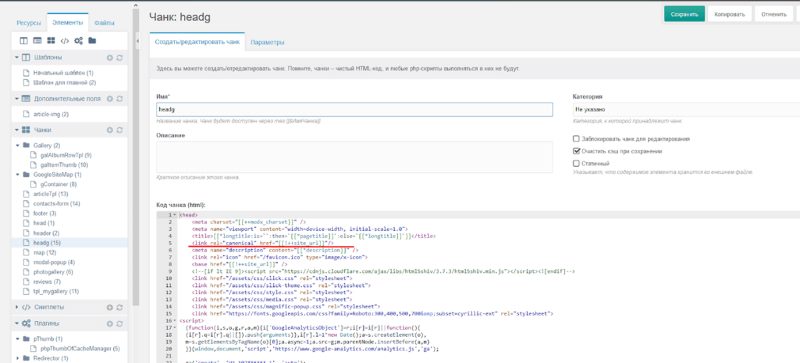The height and width of the screenshot is (363, 800).
Task: Refresh the Сниппеты section
Action: [119, 307]
